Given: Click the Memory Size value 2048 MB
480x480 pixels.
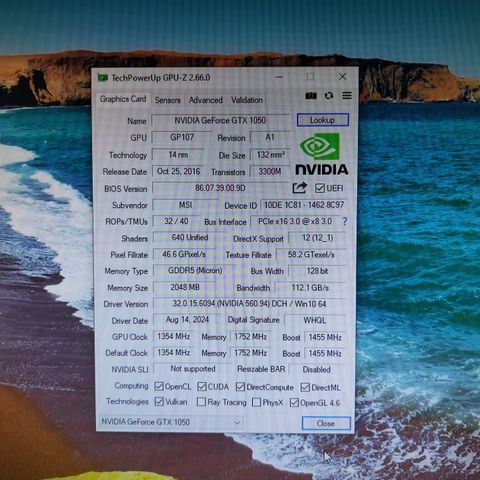Looking at the screenshot, I should coord(185,287).
